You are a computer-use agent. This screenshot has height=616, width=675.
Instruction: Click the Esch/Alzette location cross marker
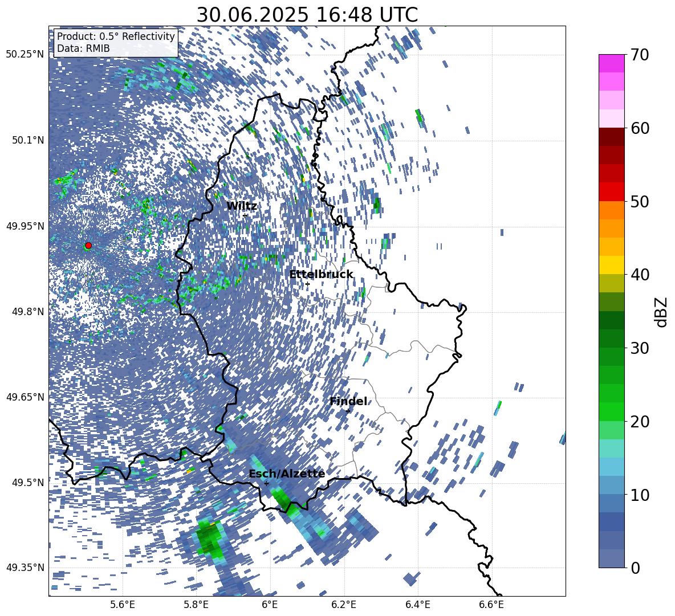[x=266, y=483]
